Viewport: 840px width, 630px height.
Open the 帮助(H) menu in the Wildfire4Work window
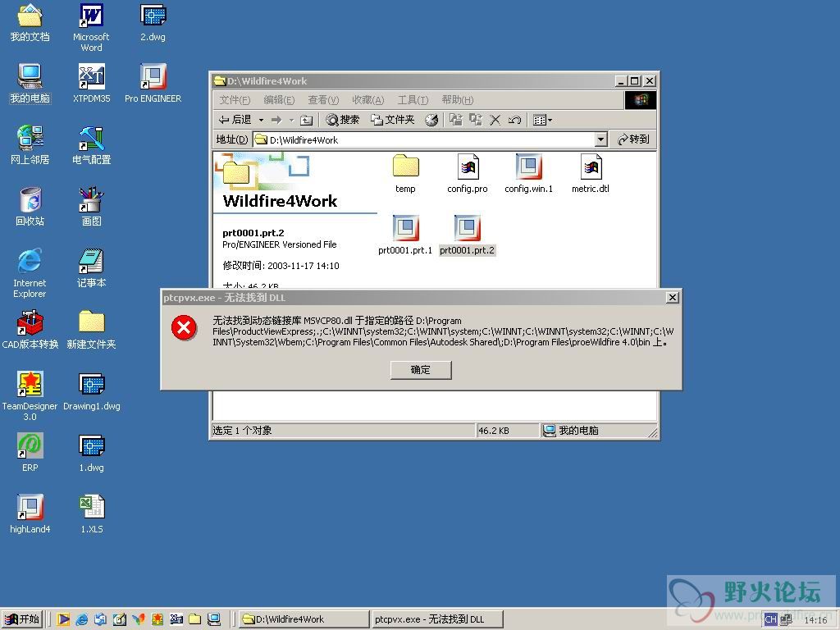[x=457, y=100]
